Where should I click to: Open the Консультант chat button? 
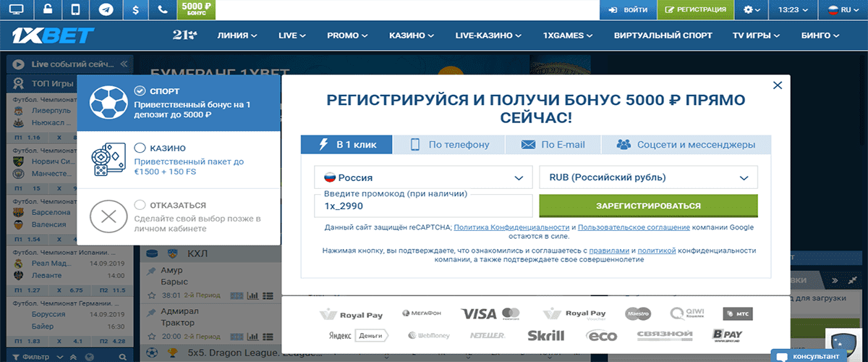click(809, 355)
